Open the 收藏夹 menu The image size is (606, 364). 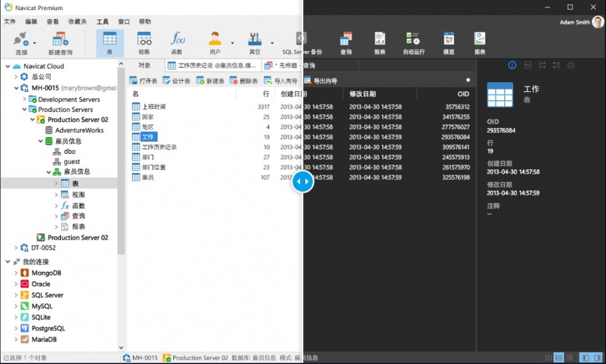click(x=78, y=22)
